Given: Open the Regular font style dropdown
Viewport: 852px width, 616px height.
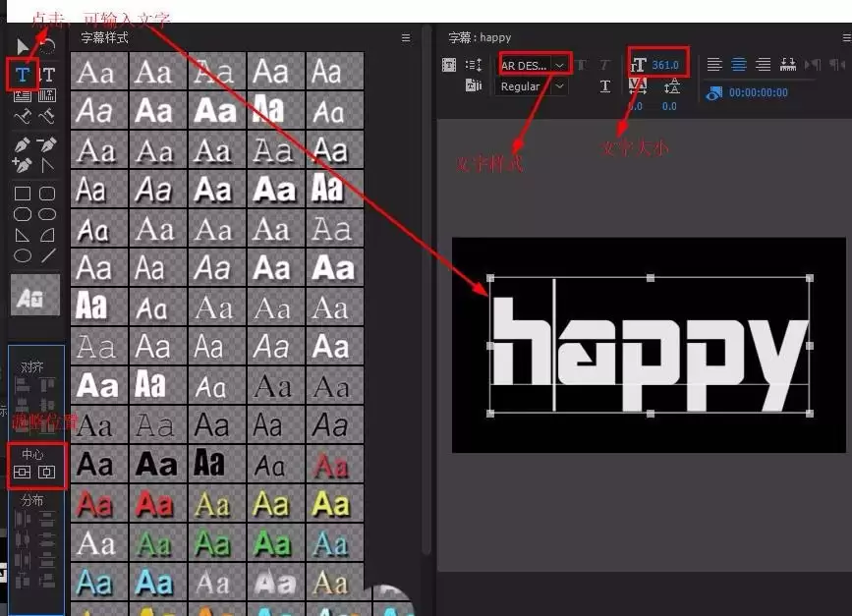Looking at the screenshot, I should [x=532, y=86].
